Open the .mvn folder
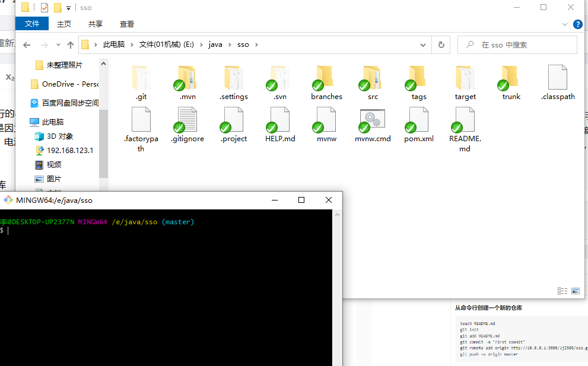588x366 pixels. 187,83
